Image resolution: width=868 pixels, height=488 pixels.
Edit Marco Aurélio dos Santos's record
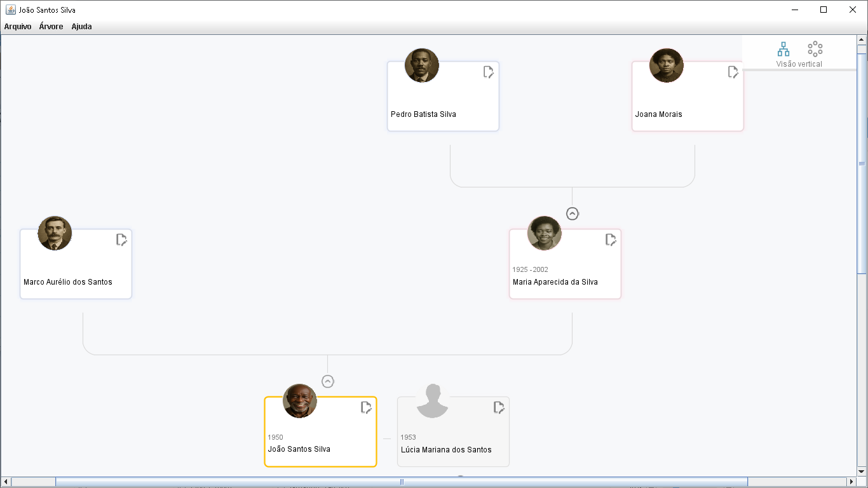(121, 240)
